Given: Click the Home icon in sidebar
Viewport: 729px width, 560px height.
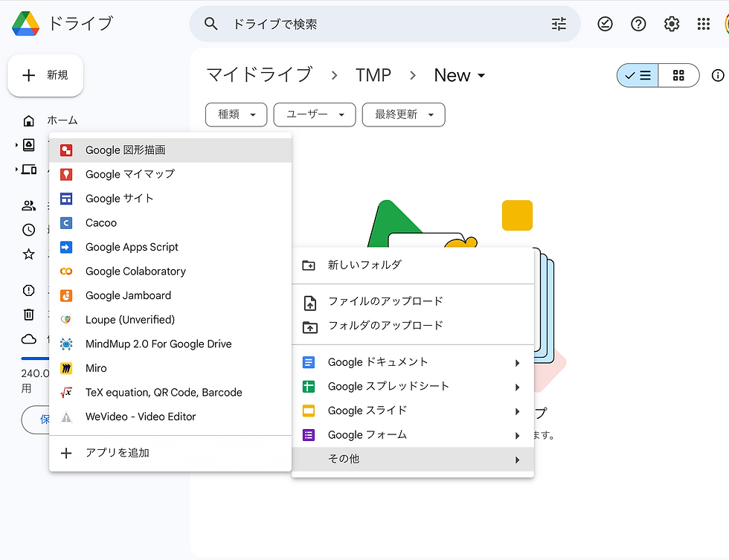Looking at the screenshot, I should point(29,120).
